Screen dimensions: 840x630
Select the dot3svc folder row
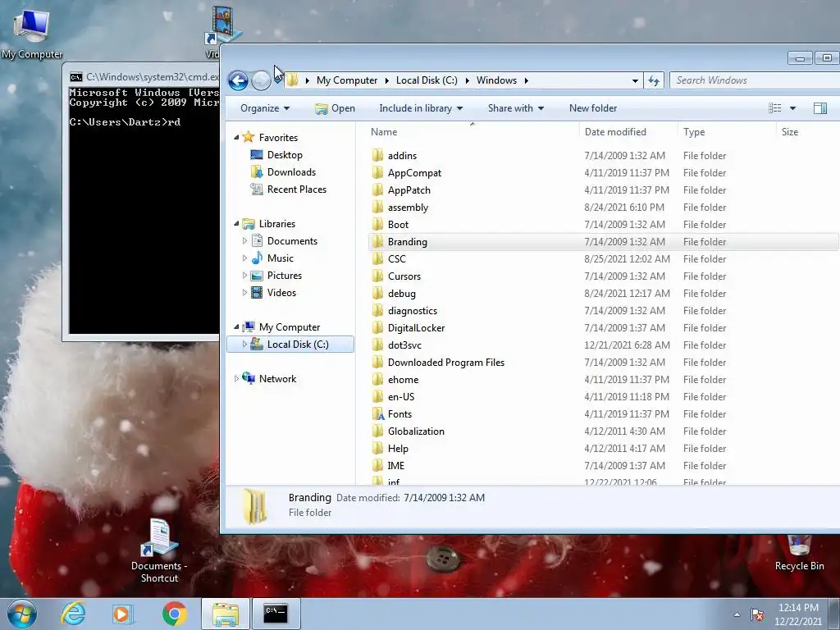pos(604,345)
